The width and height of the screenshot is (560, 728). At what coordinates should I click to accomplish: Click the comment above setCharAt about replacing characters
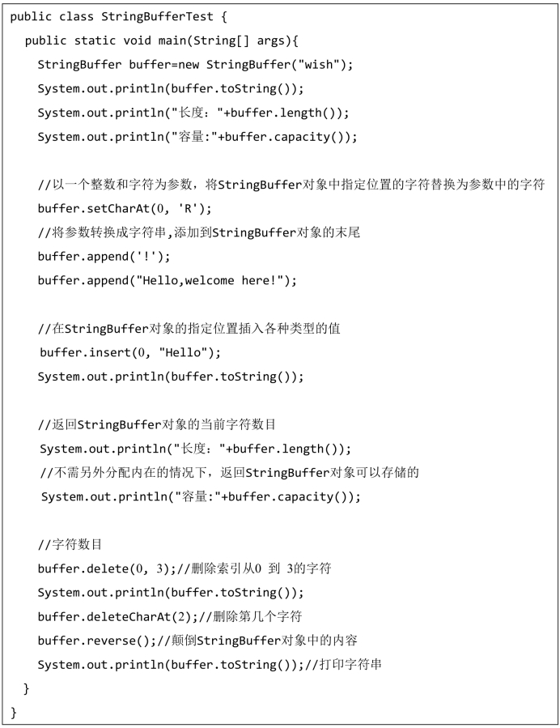pyautogui.click(x=291, y=185)
